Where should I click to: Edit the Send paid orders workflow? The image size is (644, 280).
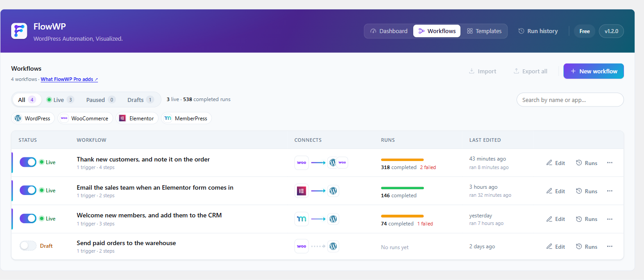click(x=555, y=246)
